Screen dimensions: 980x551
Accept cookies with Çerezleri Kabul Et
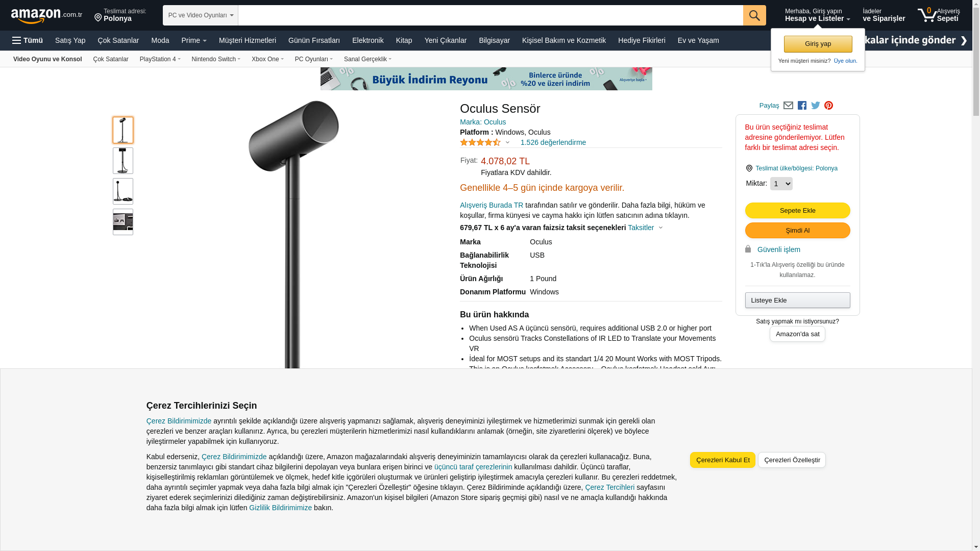(723, 460)
